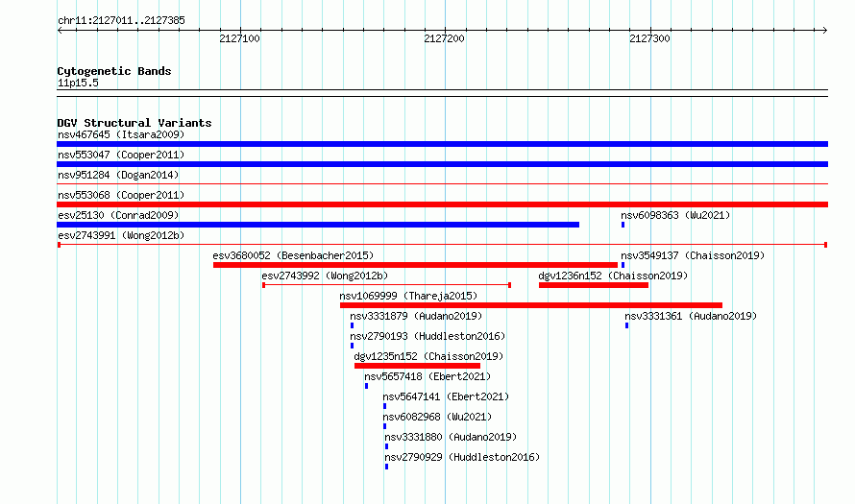Click the nsv2790929 (Huddleston2016) blue marker
The height and width of the screenshot is (504, 855).
pos(386,467)
